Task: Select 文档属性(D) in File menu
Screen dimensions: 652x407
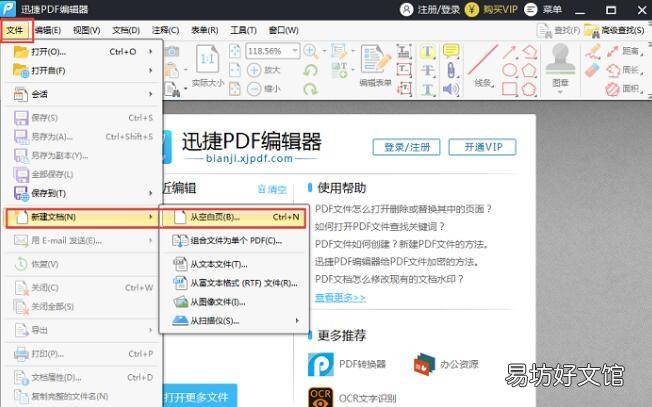Action: click(82, 377)
